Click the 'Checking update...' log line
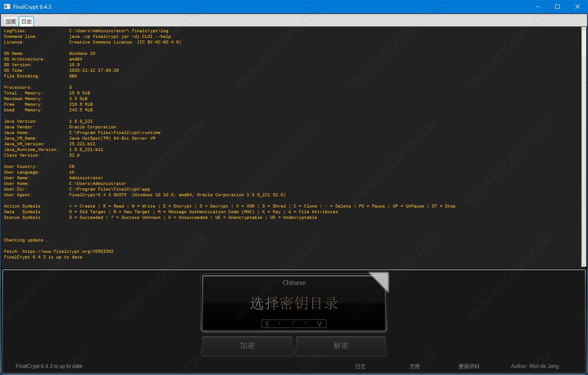588x375 pixels. click(27, 240)
